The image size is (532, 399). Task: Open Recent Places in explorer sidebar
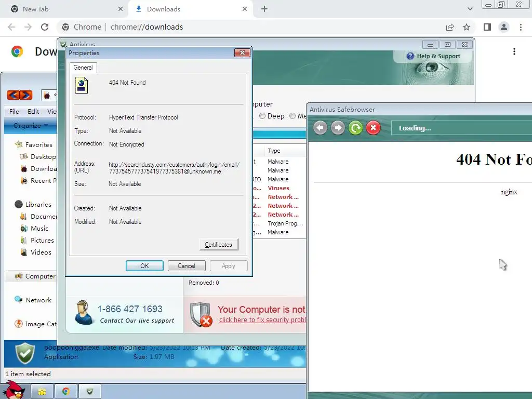[43, 180]
